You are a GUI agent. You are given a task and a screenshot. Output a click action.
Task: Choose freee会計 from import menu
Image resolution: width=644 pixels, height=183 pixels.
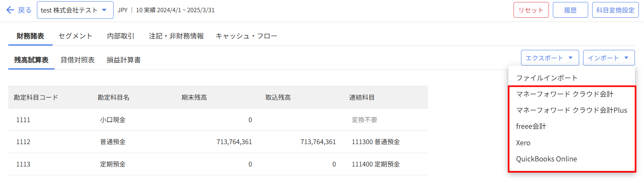coord(531,126)
